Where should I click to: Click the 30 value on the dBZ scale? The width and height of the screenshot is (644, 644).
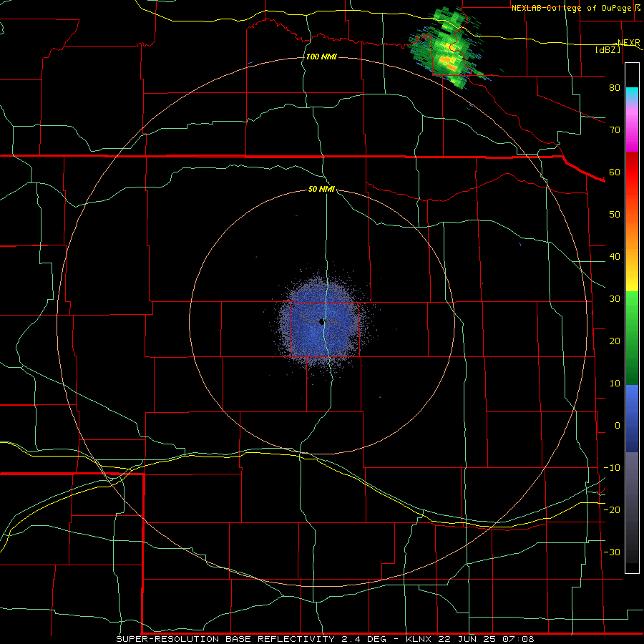coord(615,299)
